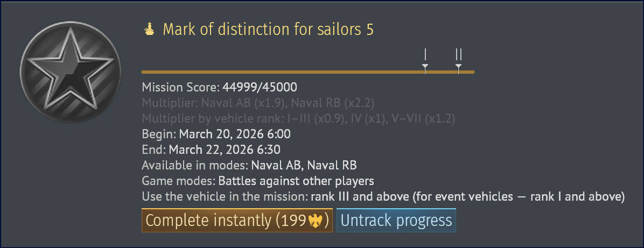Click the 199 price on Complete instantly
Screen dimensions: 644x248
[296, 221]
